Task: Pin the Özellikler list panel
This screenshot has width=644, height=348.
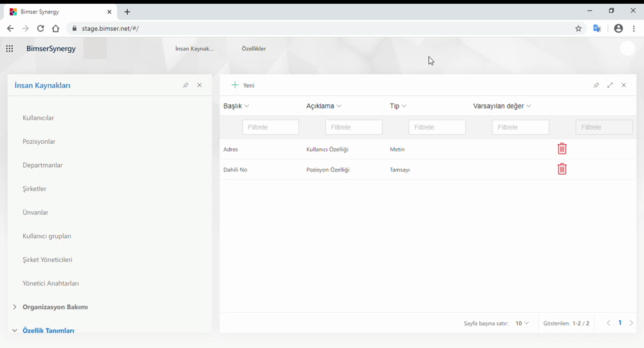Action: tap(596, 85)
